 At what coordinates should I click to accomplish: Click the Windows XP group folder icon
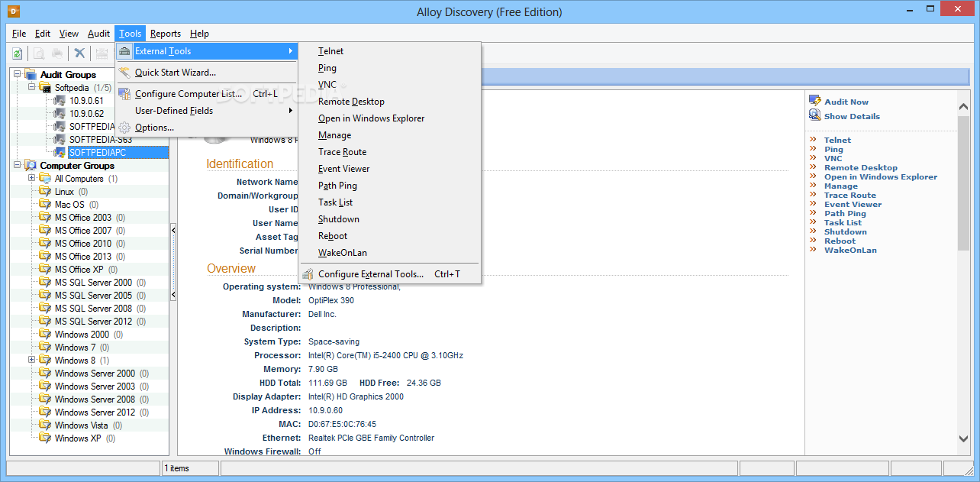click(x=45, y=438)
